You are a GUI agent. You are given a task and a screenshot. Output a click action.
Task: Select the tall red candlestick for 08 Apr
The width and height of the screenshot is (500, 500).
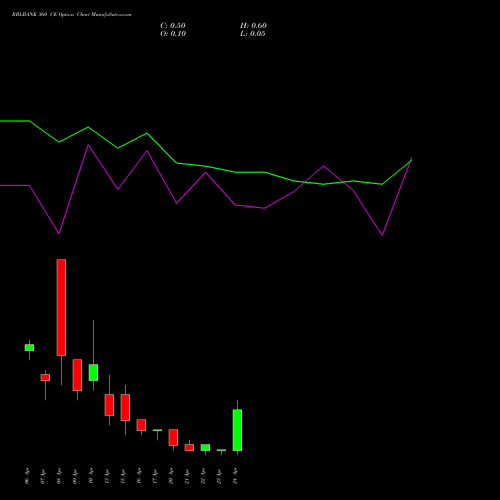point(61,307)
